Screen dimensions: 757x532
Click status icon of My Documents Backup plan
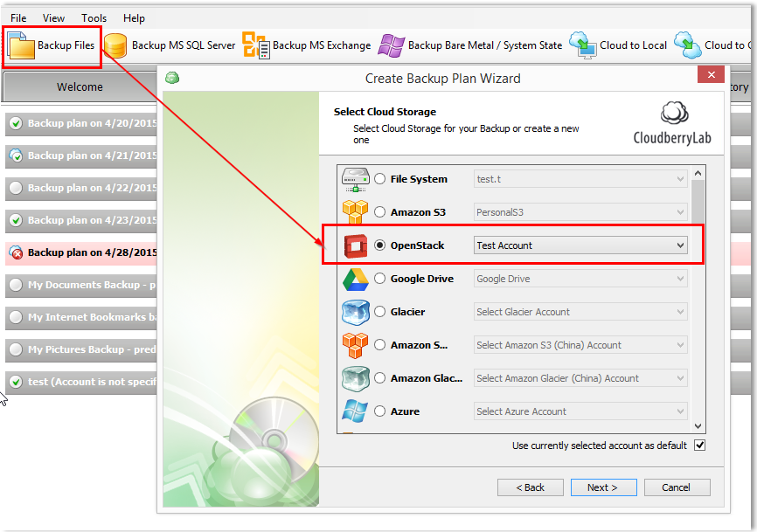pos(16,285)
